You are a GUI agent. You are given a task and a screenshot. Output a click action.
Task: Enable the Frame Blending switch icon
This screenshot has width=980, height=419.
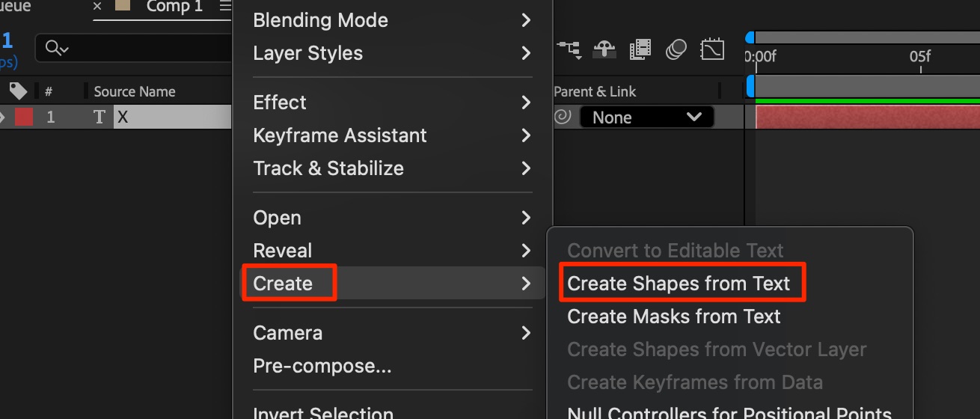point(640,50)
